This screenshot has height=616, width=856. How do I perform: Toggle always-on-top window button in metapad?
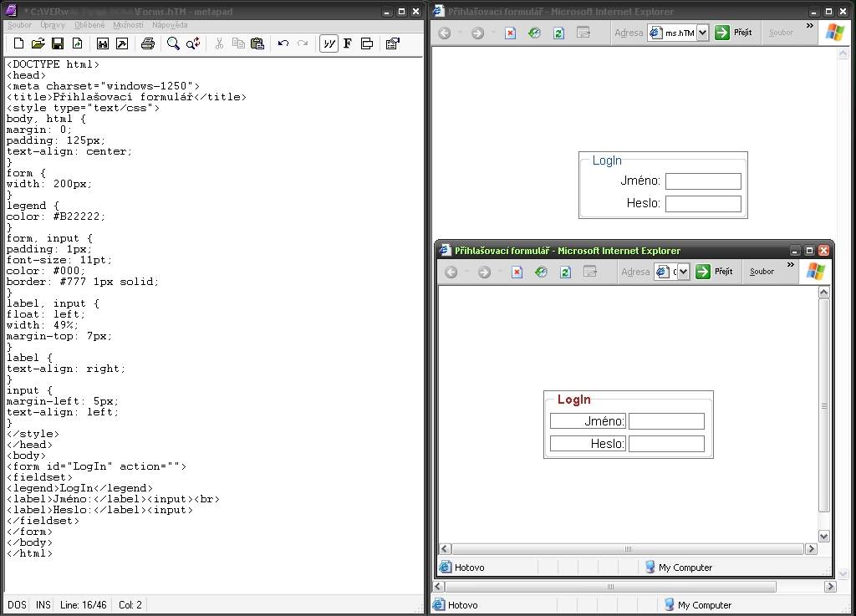tap(367, 43)
